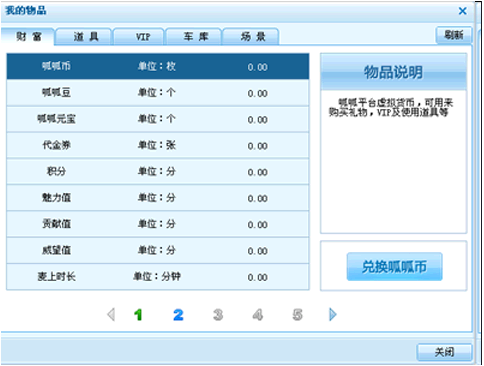
Task: Close the 我的物品 window with X
Action: (x=462, y=11)
